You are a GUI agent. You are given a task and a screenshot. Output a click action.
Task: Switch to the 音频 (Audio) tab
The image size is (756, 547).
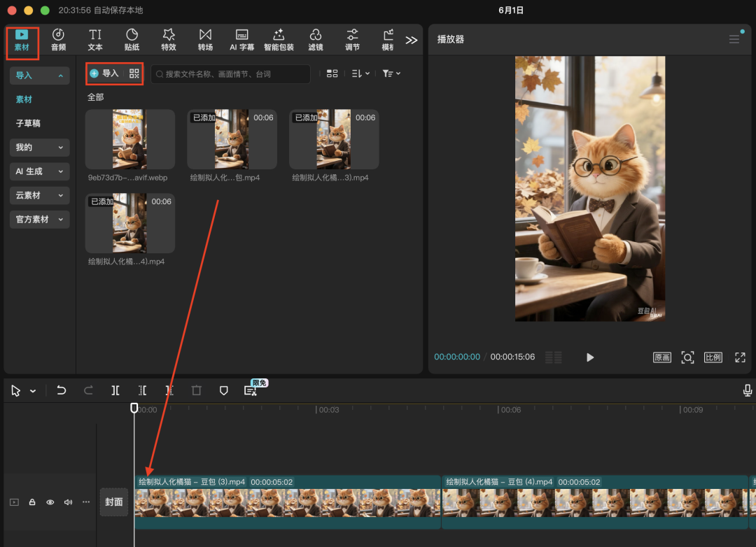(59, 39)
